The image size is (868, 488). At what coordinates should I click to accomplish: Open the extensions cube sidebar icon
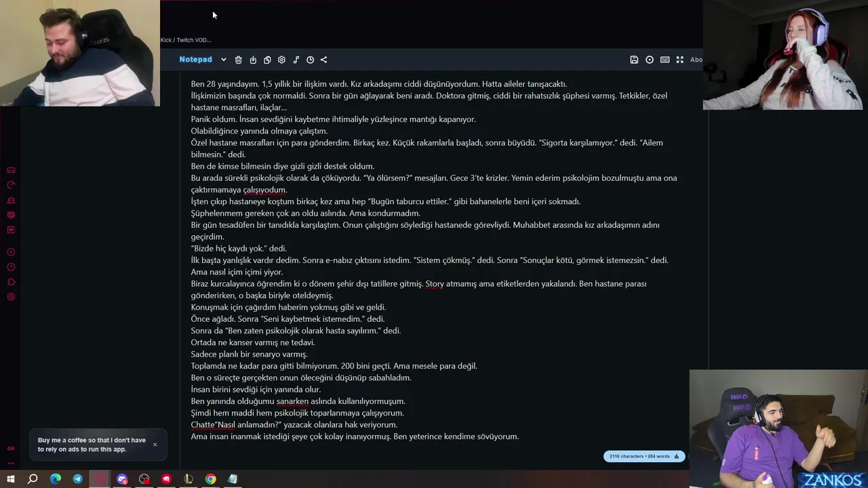click(11, 282)
